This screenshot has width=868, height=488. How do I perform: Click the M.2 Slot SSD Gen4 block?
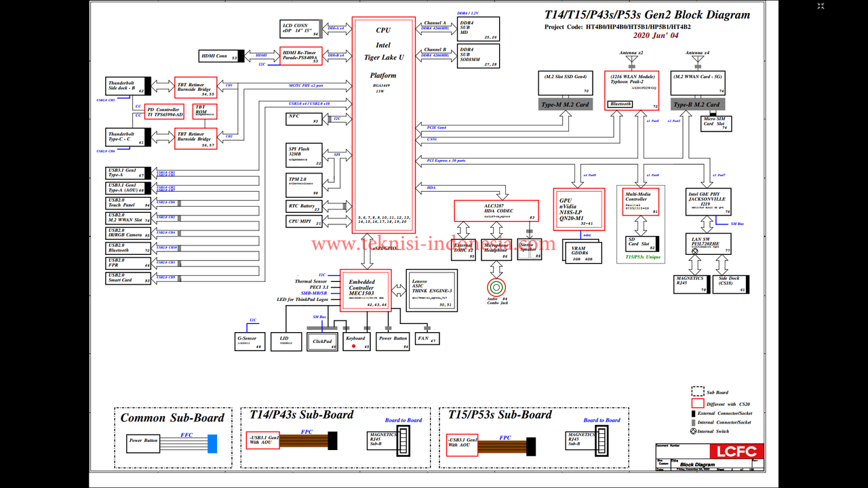pos(566,83)
